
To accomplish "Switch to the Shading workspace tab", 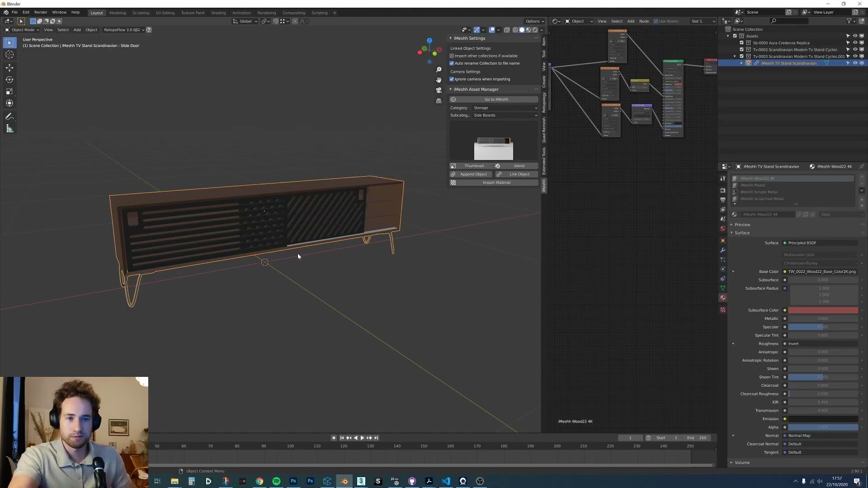I will pos(218,13).
